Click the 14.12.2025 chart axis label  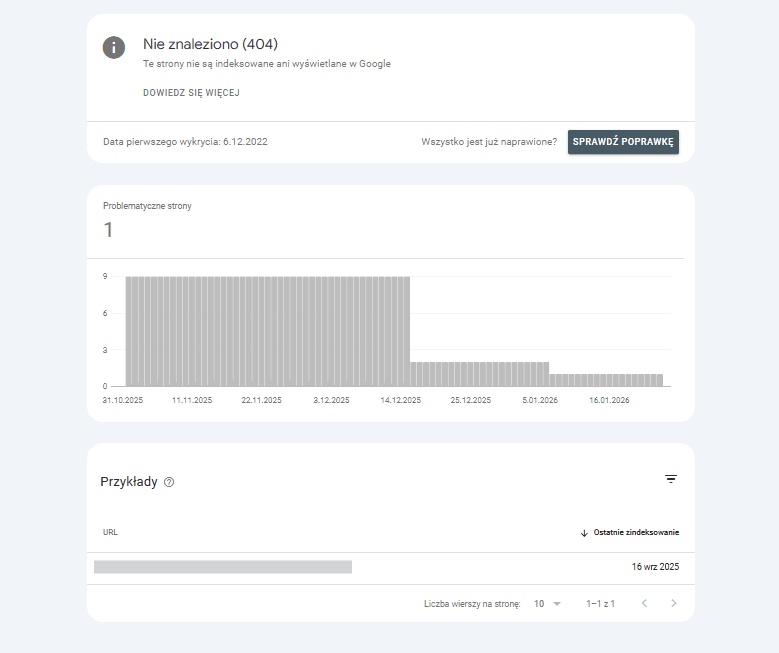point(400,400)
